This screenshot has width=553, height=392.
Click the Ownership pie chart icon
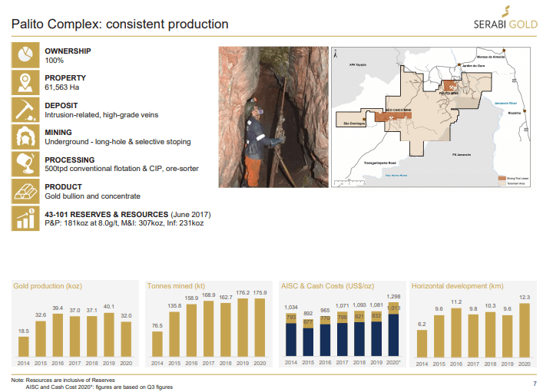click(25, 55)
